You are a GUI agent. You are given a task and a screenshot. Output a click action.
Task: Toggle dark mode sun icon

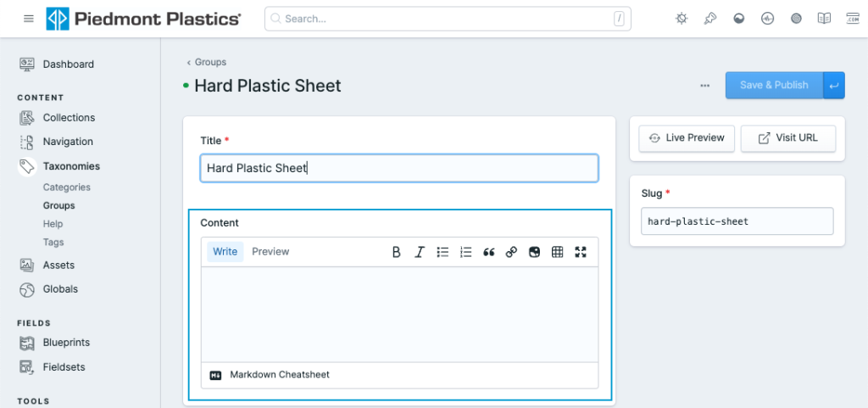pyautogui.click(x=682, y=19)
